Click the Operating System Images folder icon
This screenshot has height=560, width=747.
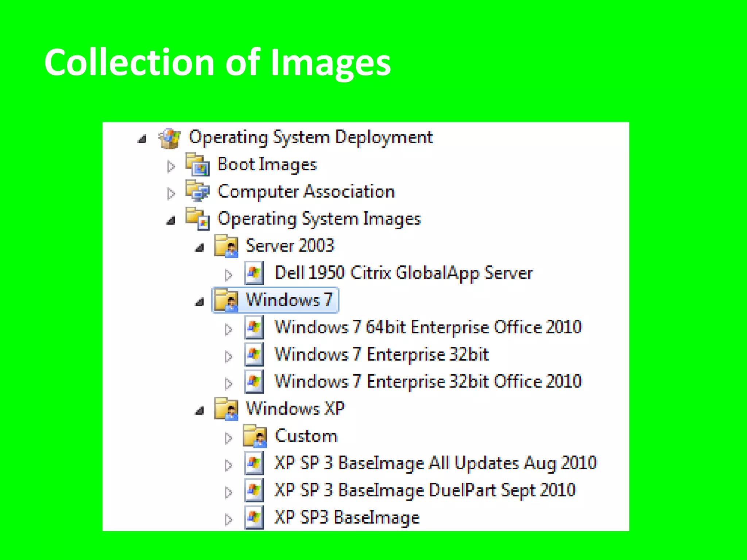[197, 219]
